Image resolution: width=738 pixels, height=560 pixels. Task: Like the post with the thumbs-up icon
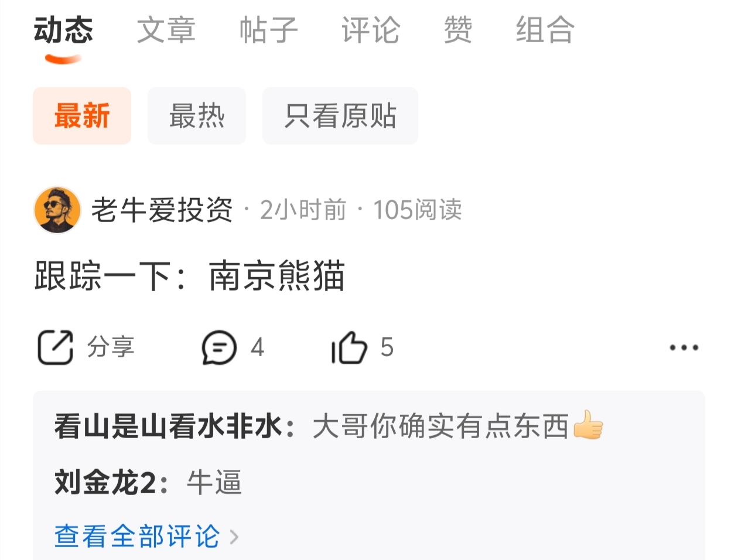pyautogui.click(x=349, y=347)
